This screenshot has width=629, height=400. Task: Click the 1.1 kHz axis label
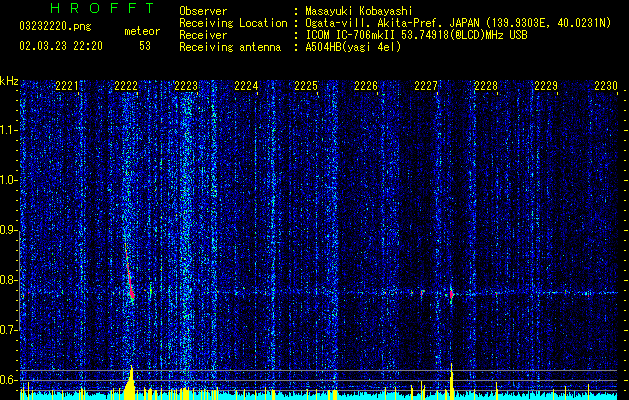click(9, 130)
